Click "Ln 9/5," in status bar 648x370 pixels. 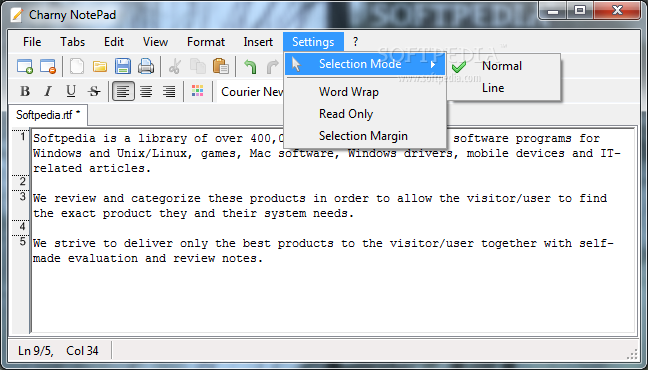[36, 351]
